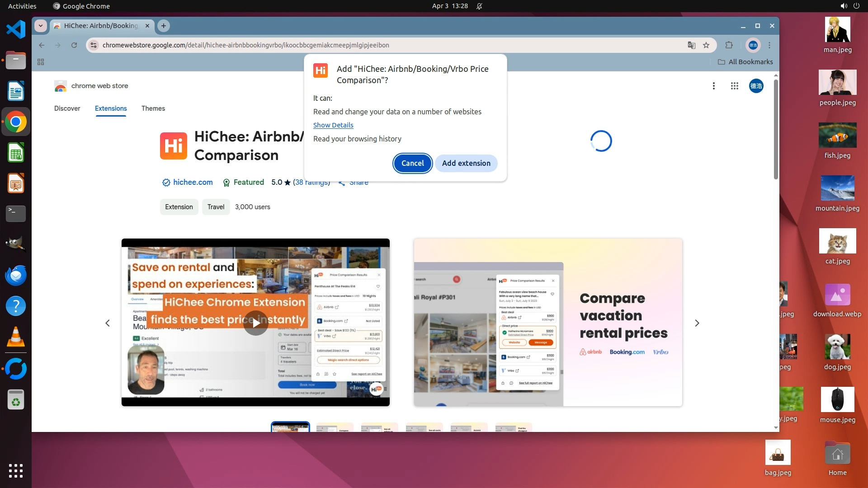The height and width of the screenshot is (488, 868).
Task: Open Google apps grid icon
Action: 734,86
